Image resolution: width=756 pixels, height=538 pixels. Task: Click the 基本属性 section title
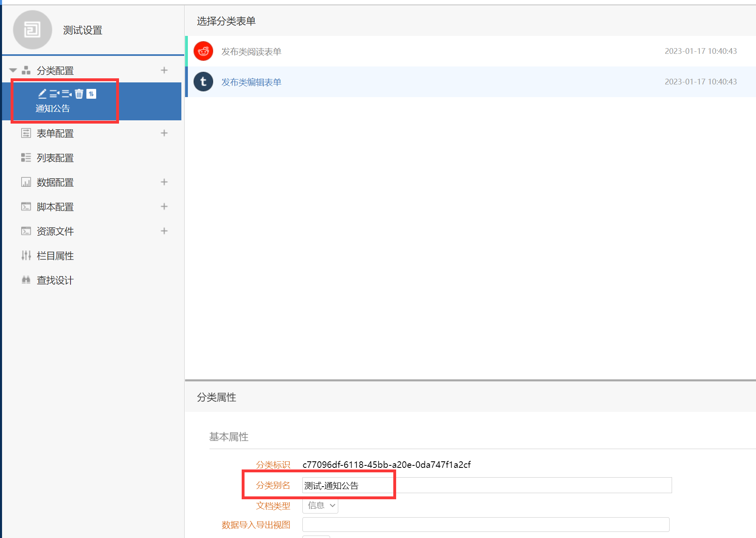tap(229, 437)
